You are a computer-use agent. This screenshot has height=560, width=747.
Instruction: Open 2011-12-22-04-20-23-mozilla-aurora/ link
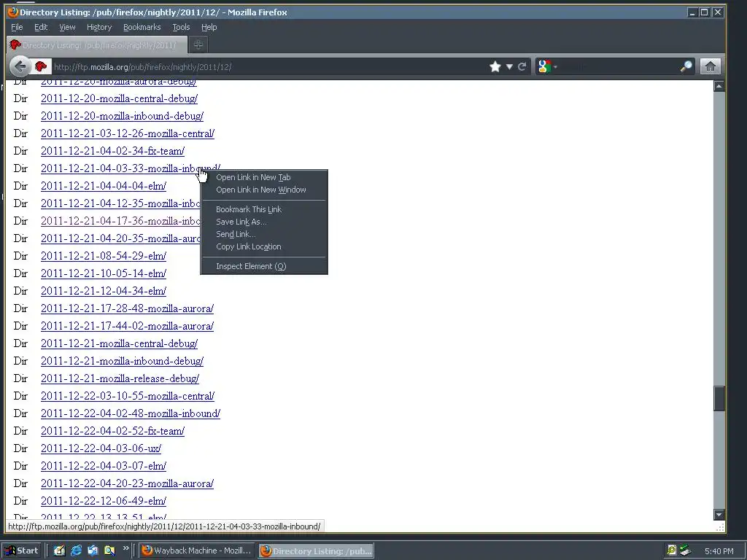127,484
